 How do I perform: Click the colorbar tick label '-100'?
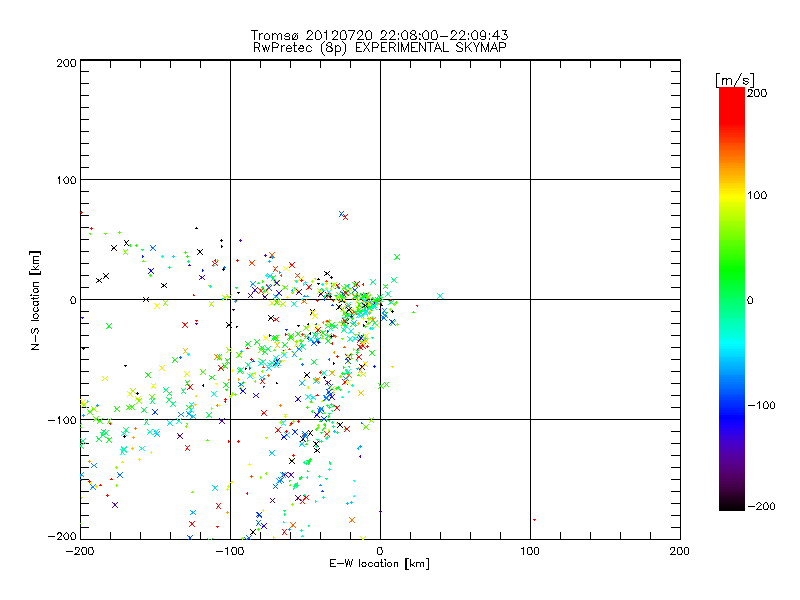tap(761, 406)
